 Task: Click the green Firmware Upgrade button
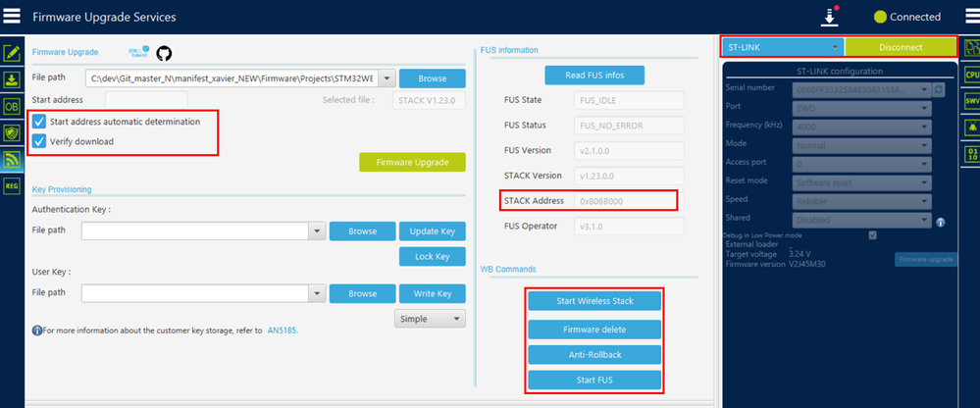[412, 162]
